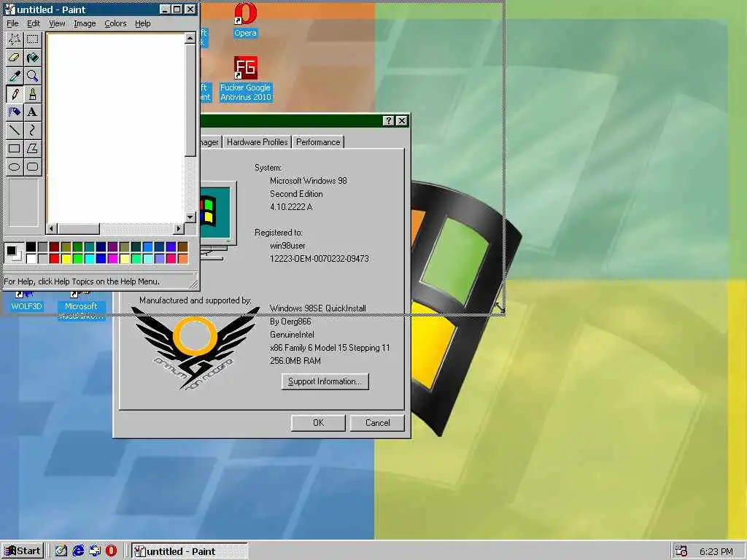The width and height of the screenshot is (747, 560).
Task: Click the '256.0MB RAM' text
Action: (295, 360)
